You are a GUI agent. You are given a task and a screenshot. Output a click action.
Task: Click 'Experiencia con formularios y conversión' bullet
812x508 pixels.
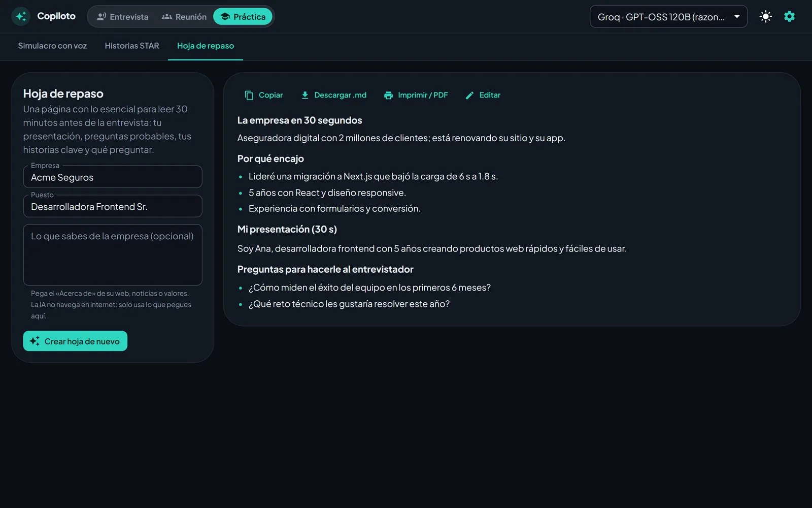coord(334,208)
